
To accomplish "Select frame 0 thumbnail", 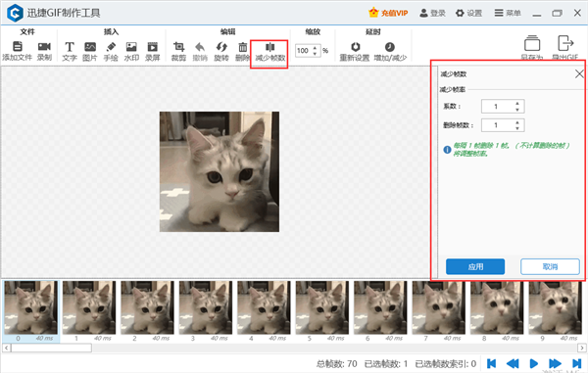I will tap(30, 307).
